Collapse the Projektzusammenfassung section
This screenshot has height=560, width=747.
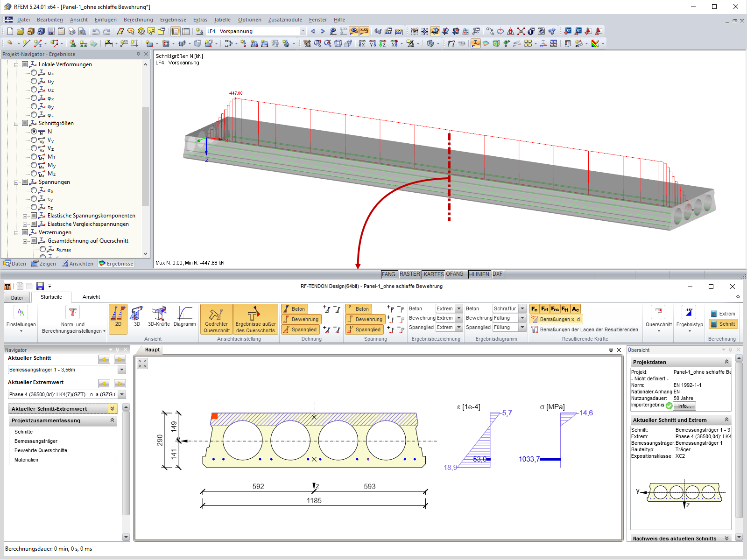pyautogui.click(x=113, y=420)
